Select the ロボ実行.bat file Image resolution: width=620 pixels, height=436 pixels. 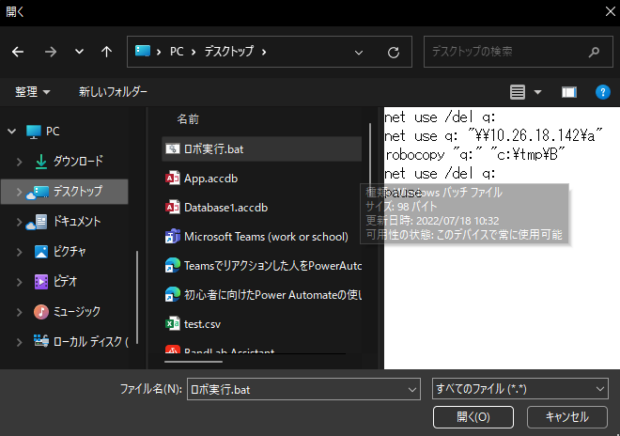[x=262, y=149]
